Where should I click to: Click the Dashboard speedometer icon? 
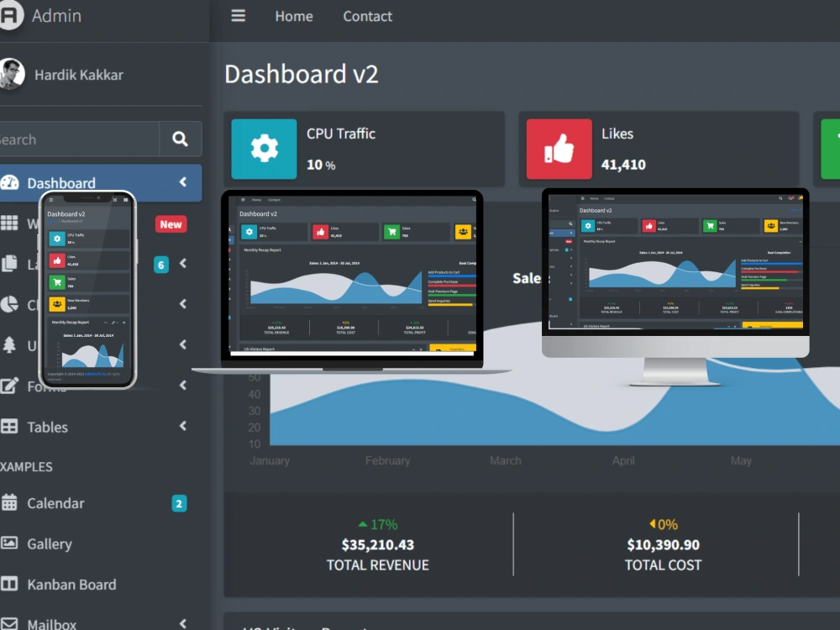click(9, 182)
